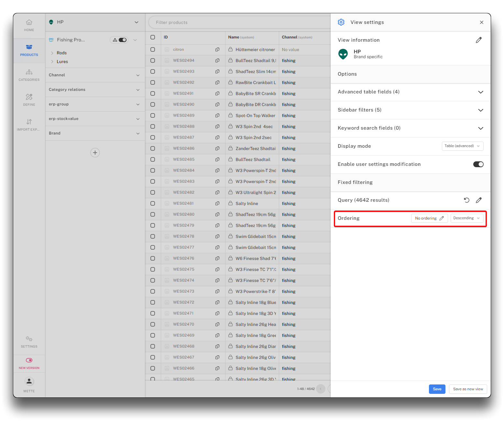Viewport: 504px width, 421px height.
Task: Toggle the New Version switch
Action: click(29, 360)
